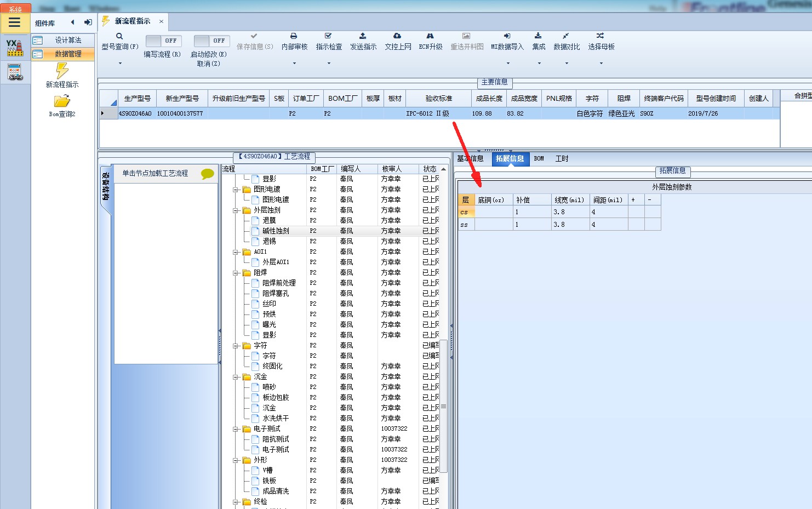Click the minus column in etching table
Screen dimensions: 812x509
point(653,200)
